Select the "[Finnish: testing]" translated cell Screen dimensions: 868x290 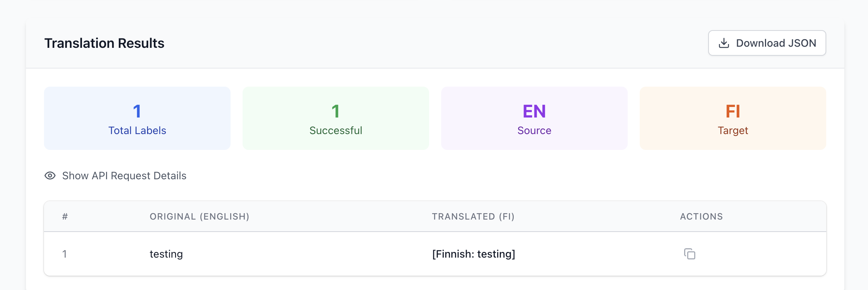pyautogui.click(x=473, y=254)
